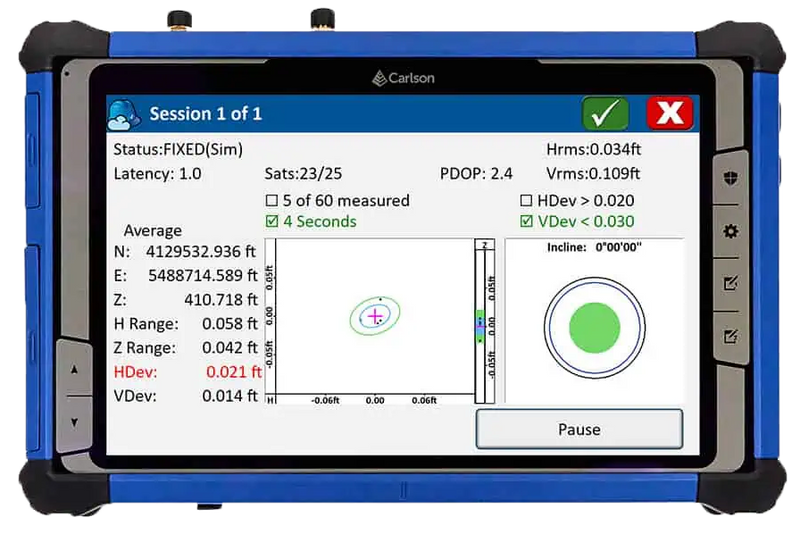
Task: Cancel session with red X button
Action: pos(670,113)
